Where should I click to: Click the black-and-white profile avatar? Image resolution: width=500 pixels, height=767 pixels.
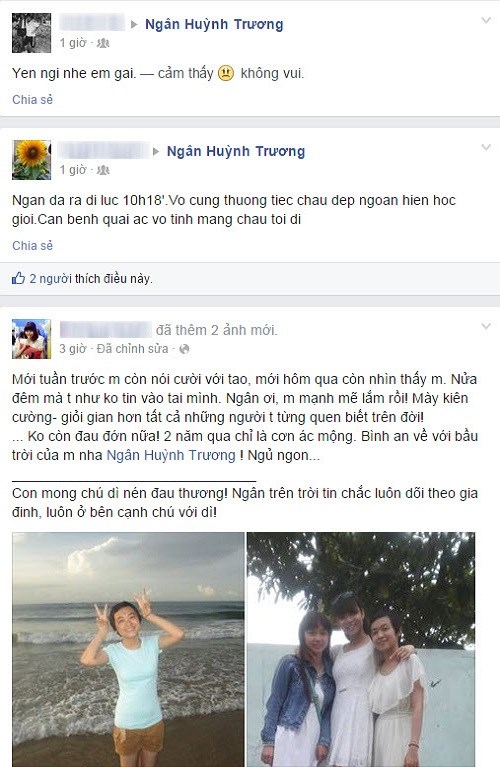click(31, 33)
